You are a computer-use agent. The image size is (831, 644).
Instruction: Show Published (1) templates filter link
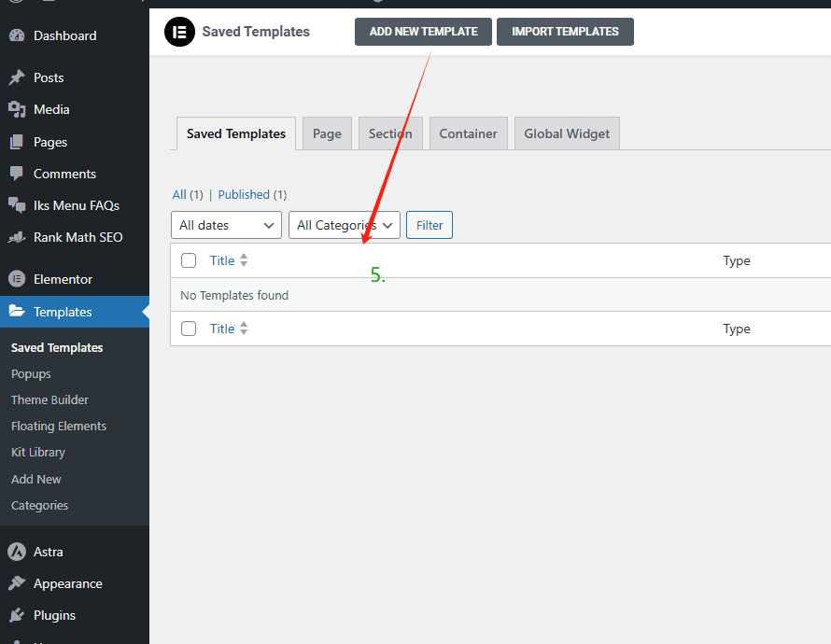click(252, 194)
